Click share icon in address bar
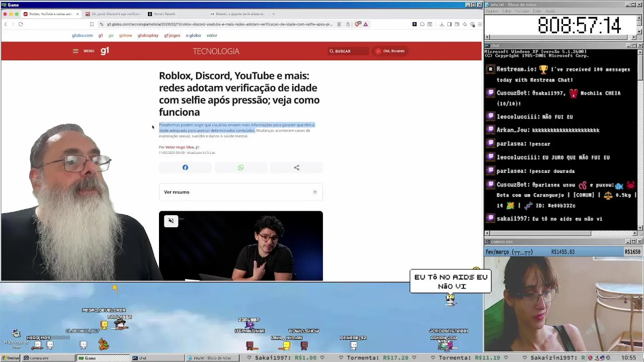This screenshot has height=362, width=644. click(348, 24)
